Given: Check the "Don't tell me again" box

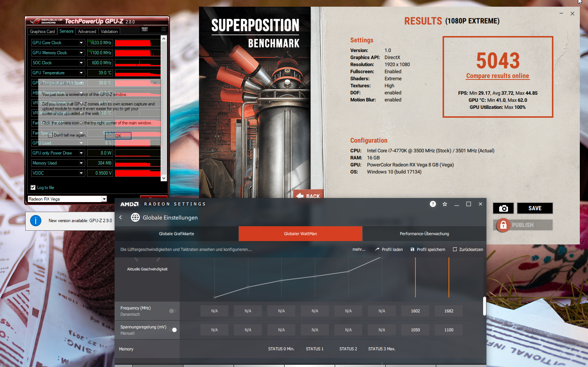Looking at the screenshot, I should [51, 135].
